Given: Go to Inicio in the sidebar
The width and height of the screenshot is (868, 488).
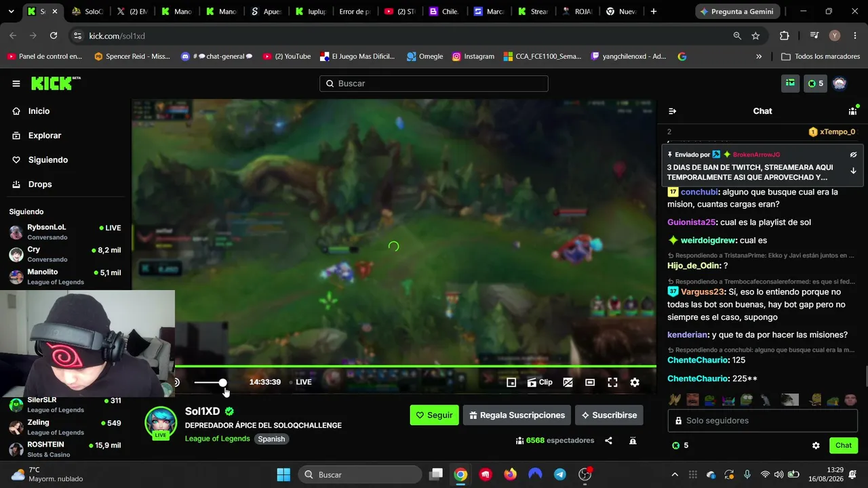Looking at the screenshot, I should [x=39, y=111].
